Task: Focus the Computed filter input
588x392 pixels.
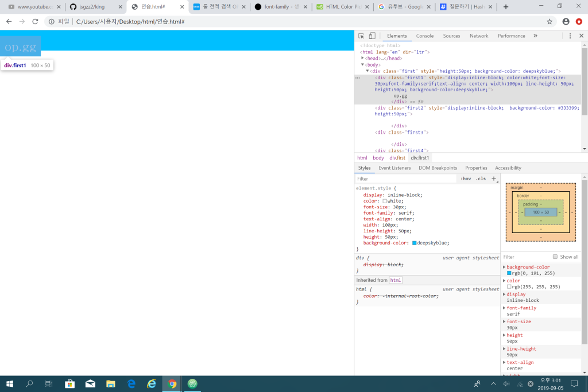Action: pyautogui.click(x=526, y=257)
